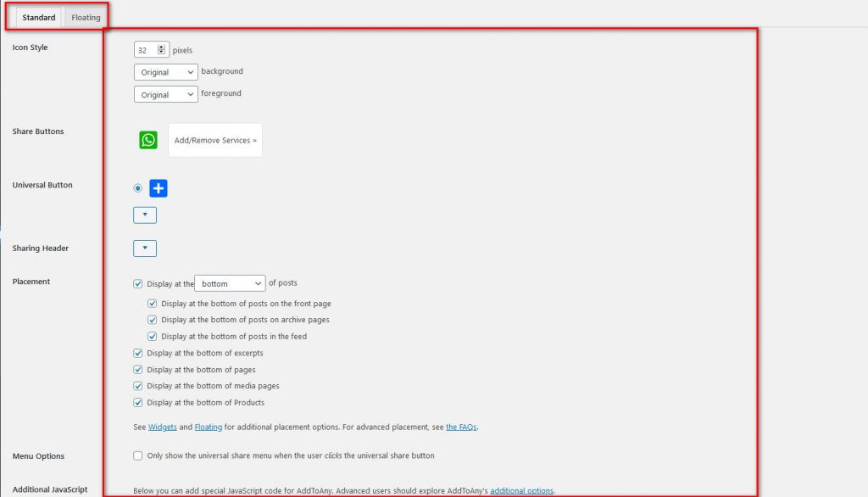
Task: Uncheck display at bottom of excerpts
Action: click(x=138, y=353)
